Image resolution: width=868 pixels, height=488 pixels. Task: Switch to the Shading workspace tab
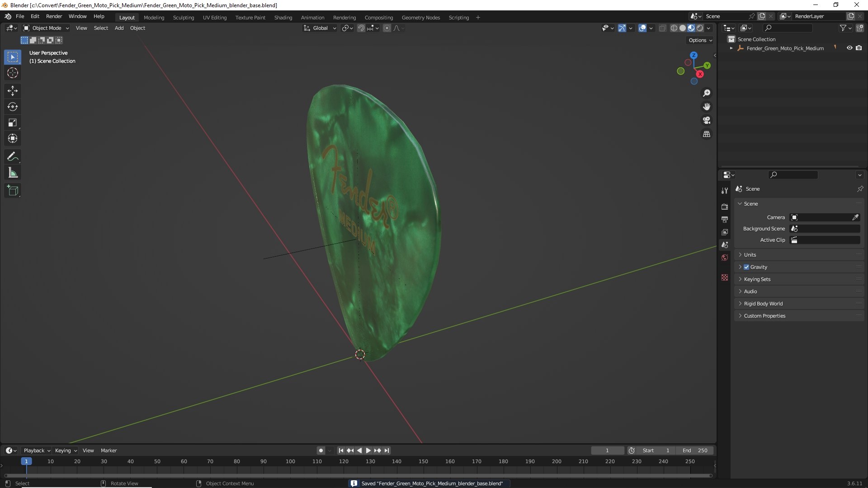pos(283,18)
